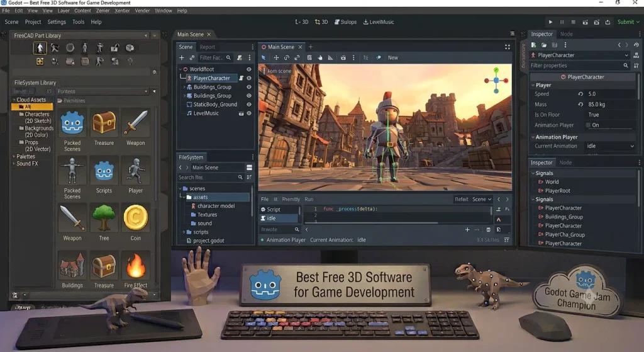644x352 pixels.
Task: Collapse the Animation Player section
Action: click(533, 137)
